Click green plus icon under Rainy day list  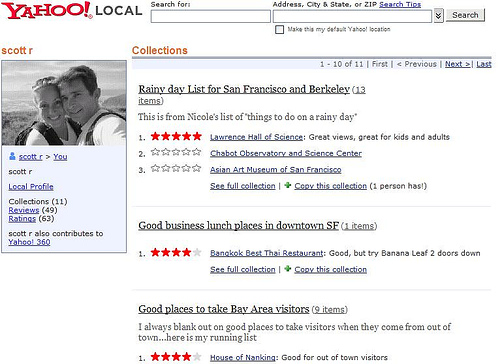(288, 185)
